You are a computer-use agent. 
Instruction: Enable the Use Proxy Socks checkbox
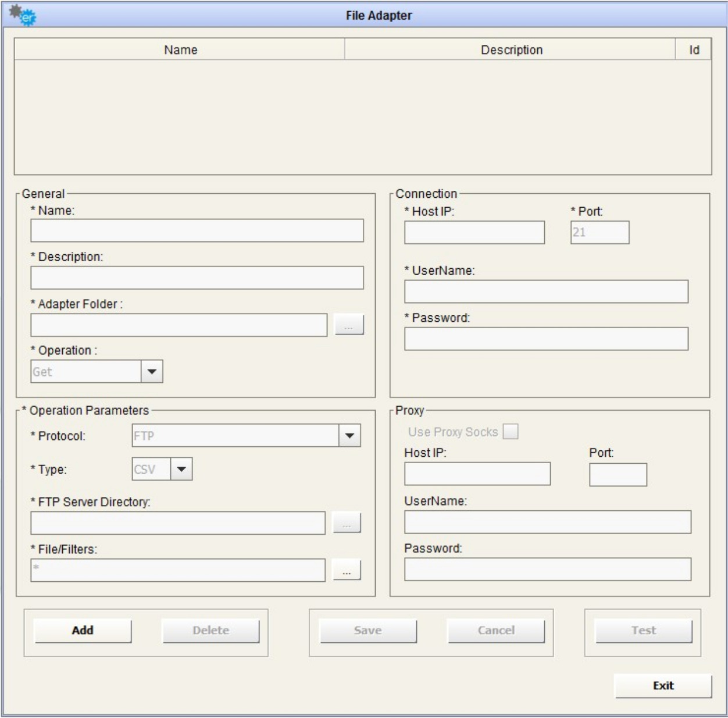(510, 432)
